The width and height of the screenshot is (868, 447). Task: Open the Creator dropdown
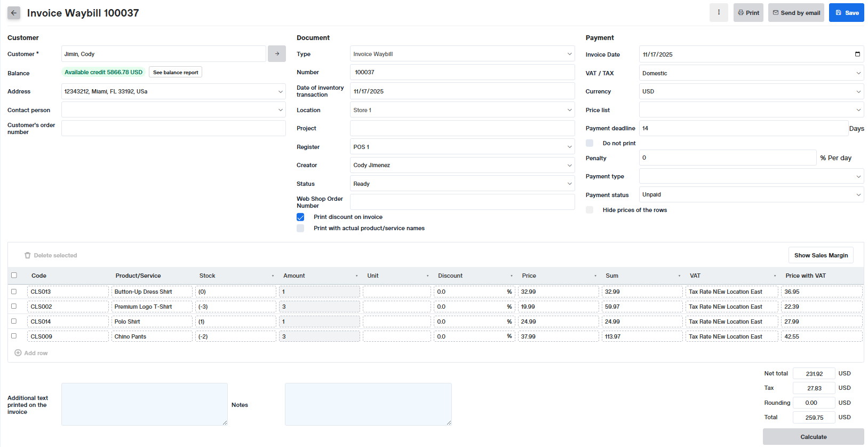[463, 165]
